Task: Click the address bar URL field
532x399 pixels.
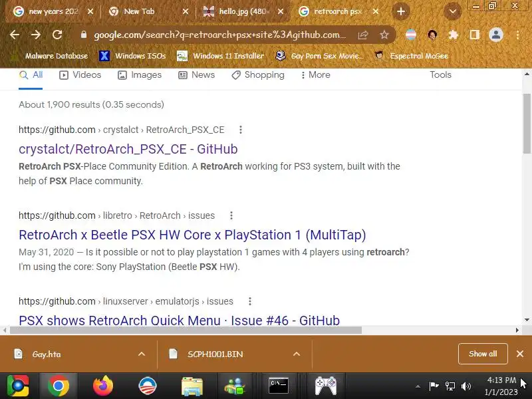Action: pyautogui.click(x=220, y=35)
